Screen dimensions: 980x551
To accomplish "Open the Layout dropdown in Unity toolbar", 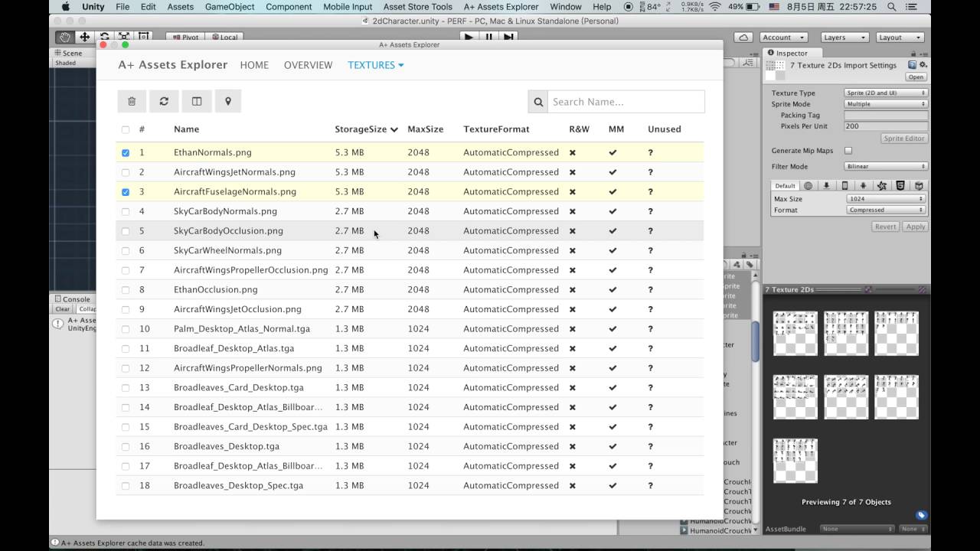I will tap(900, 37).
